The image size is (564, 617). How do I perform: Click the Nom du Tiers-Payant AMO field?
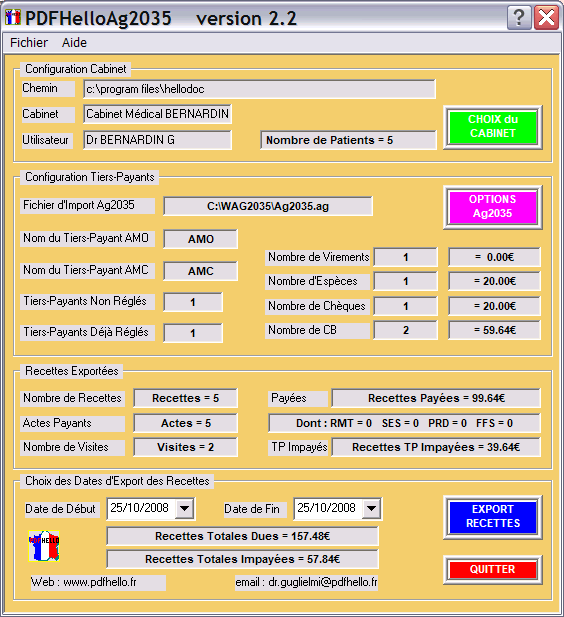200,239
